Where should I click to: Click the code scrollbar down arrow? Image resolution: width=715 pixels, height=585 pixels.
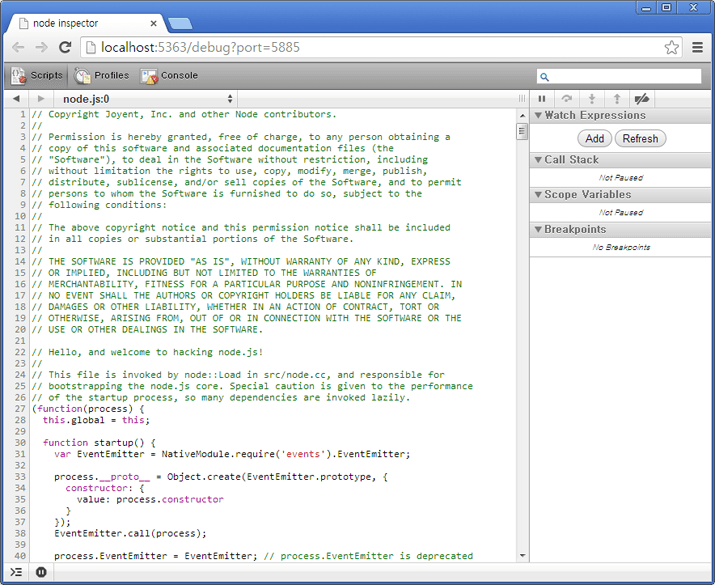pos(522,556)
